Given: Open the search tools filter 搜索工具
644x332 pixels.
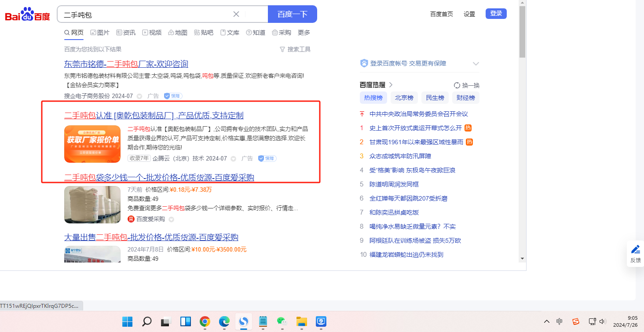Looking at the screenshot, I should click(x=295, y=49).
